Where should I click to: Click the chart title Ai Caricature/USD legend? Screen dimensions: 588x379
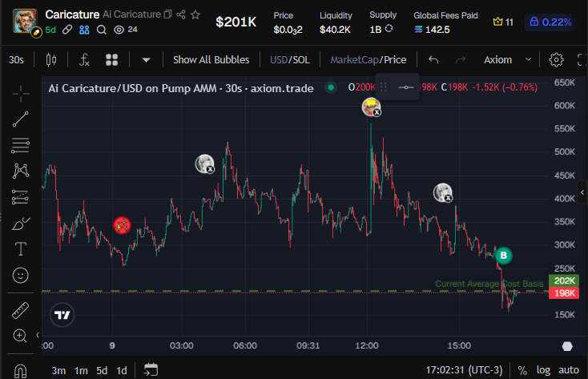coord(181,89)
